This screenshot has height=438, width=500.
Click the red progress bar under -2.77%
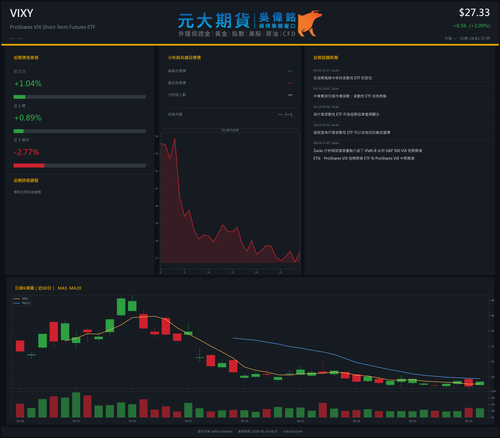point(29,166)
